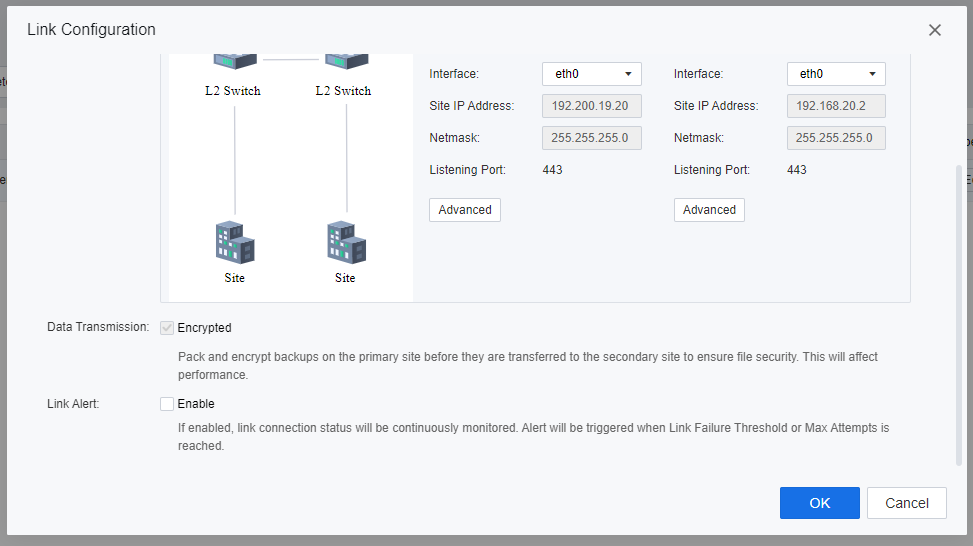Click the 192.168.20.2 Site IP Address field
This screenshot has width=973, height=546.
pos(836,106)
